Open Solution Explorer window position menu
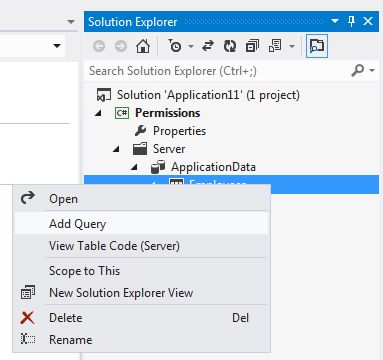This screenshot has height=360, width=383. 335,21
